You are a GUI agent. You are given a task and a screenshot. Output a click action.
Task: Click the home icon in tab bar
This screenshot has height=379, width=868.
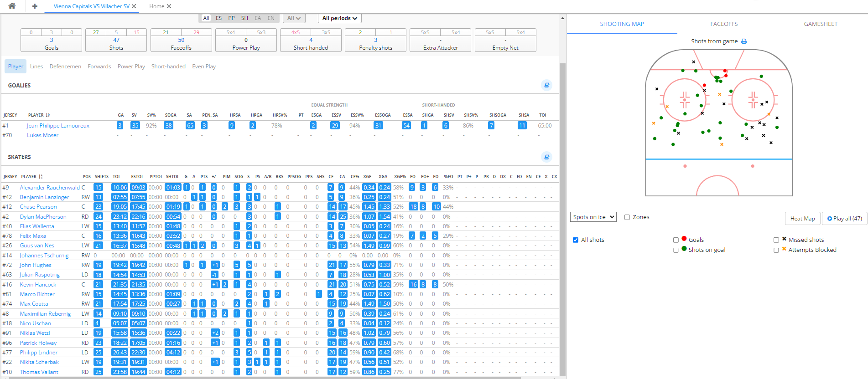pos(12,6)
